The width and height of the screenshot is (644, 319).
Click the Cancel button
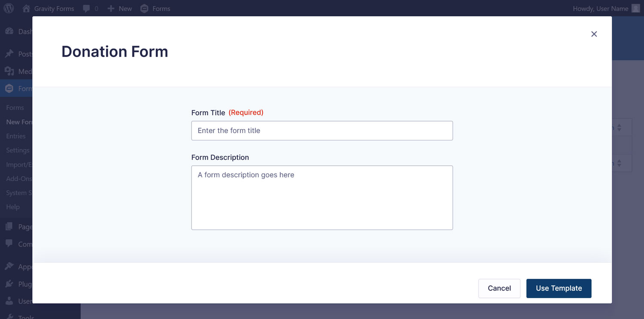499,289
